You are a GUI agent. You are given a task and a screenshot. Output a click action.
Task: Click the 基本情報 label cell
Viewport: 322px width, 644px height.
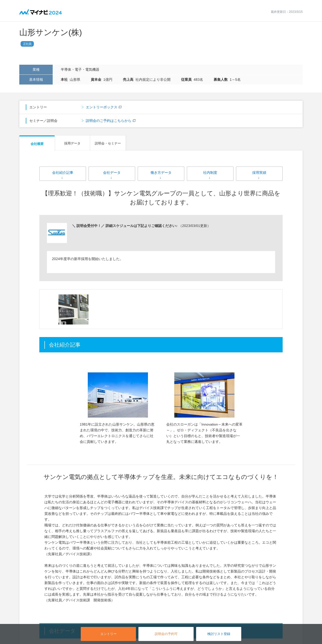click(36, 79)
